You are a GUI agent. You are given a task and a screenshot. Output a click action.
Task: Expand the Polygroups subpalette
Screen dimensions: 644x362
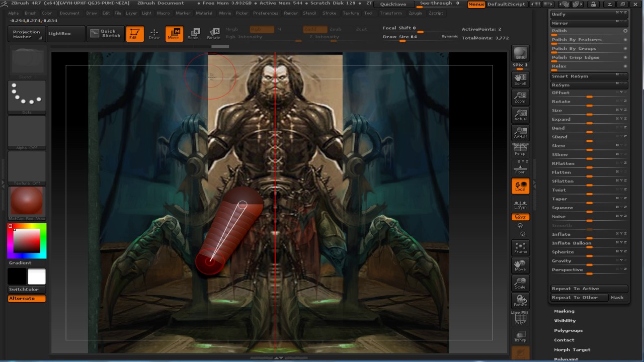[x=569, y=330]
